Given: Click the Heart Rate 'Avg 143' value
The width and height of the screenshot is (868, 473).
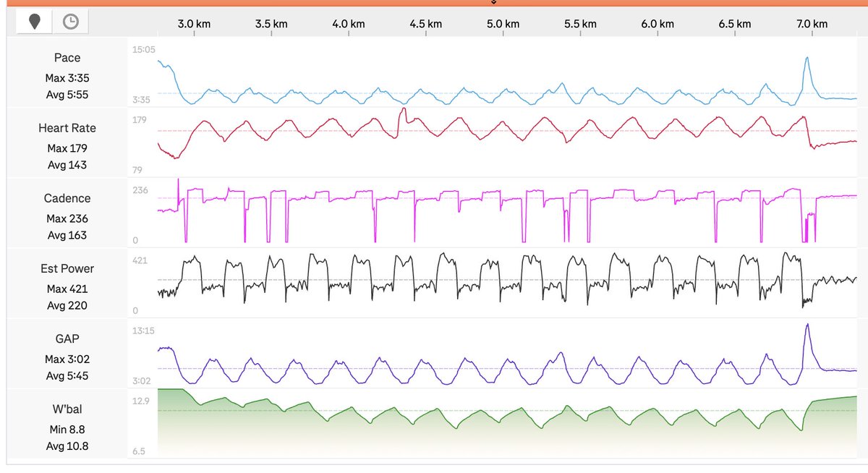Looking at the screenshot, I should pyautogui.click(x=67, y=165).
